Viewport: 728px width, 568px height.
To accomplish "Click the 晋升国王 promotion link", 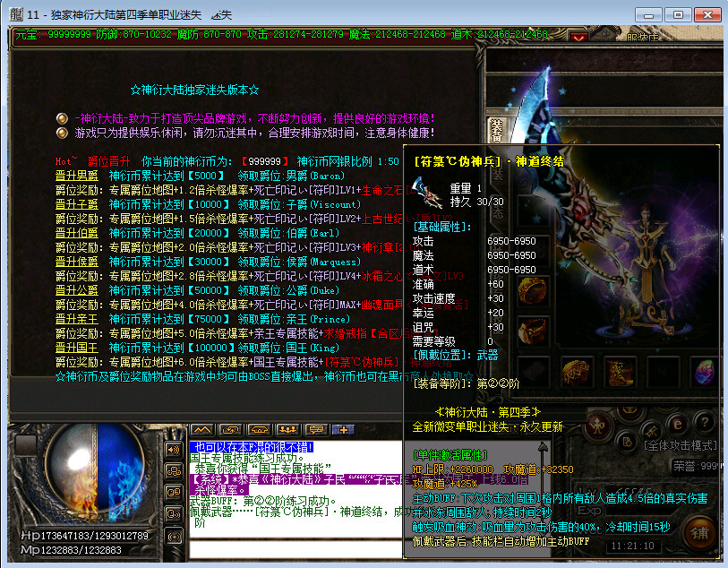I will [x=77, y=348].
